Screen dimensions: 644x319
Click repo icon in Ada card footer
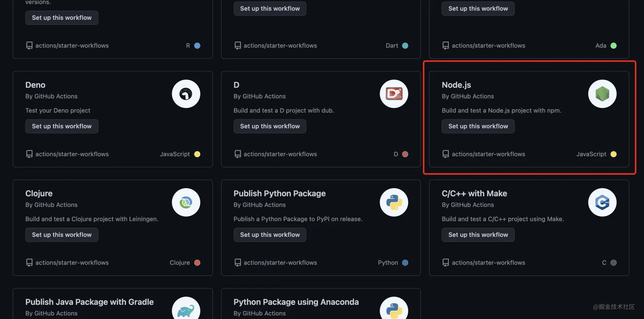[446, 46]
